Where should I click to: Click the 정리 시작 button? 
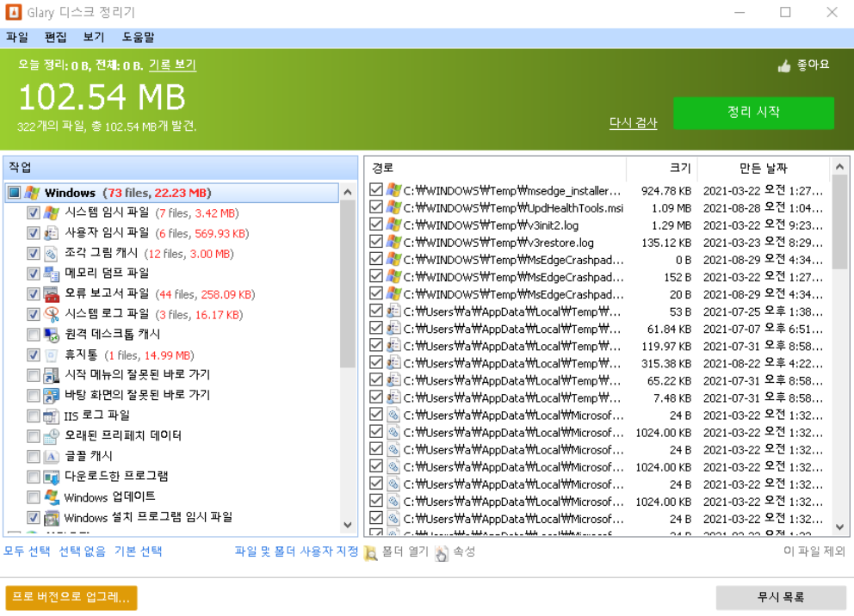(x=753, y=113)
